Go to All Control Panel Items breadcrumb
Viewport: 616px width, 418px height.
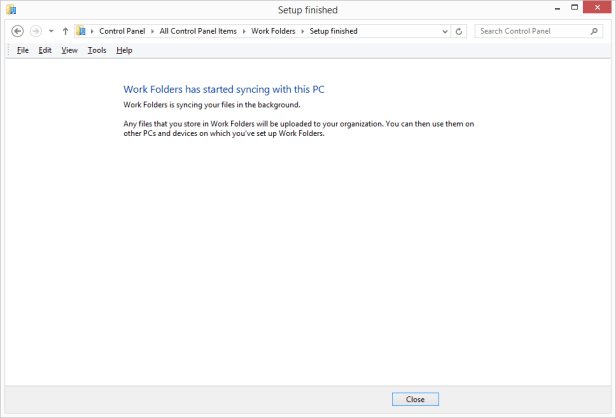click(198, 31)
